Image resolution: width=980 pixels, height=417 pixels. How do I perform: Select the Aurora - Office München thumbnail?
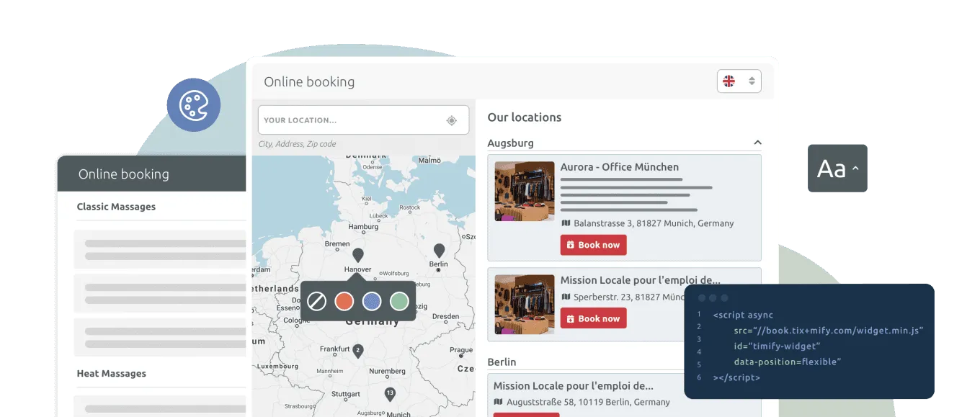pos(525,191)
